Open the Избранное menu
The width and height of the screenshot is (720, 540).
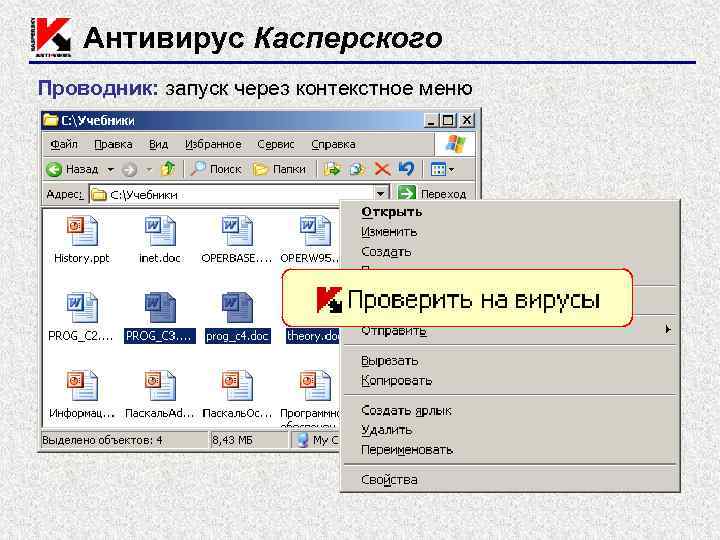click(x=213, y=144)
